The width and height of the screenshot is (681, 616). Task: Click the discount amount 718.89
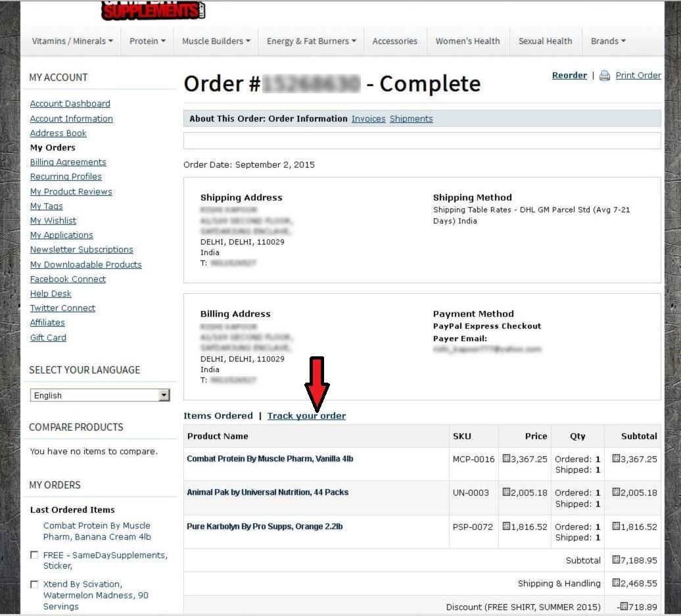(x=637, y=607)
